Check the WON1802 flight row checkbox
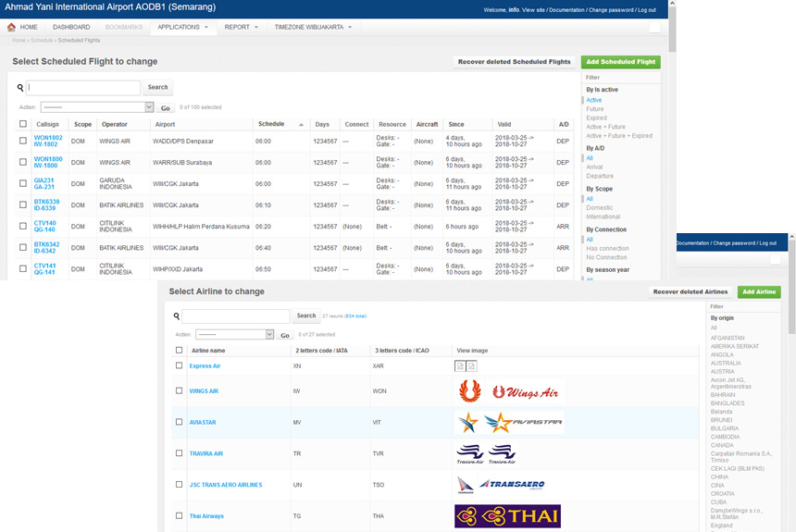This screenshot has width=796, height=532. click(23, 141)
